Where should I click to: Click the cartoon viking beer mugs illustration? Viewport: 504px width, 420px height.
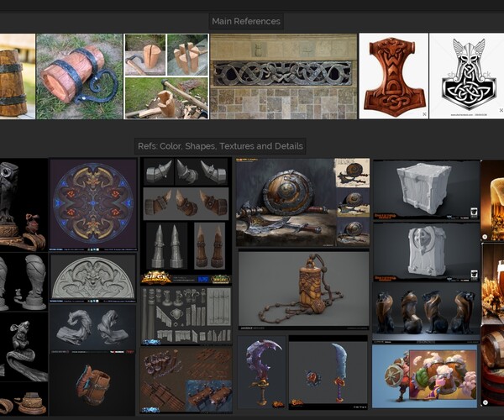[x=425, y=376]
